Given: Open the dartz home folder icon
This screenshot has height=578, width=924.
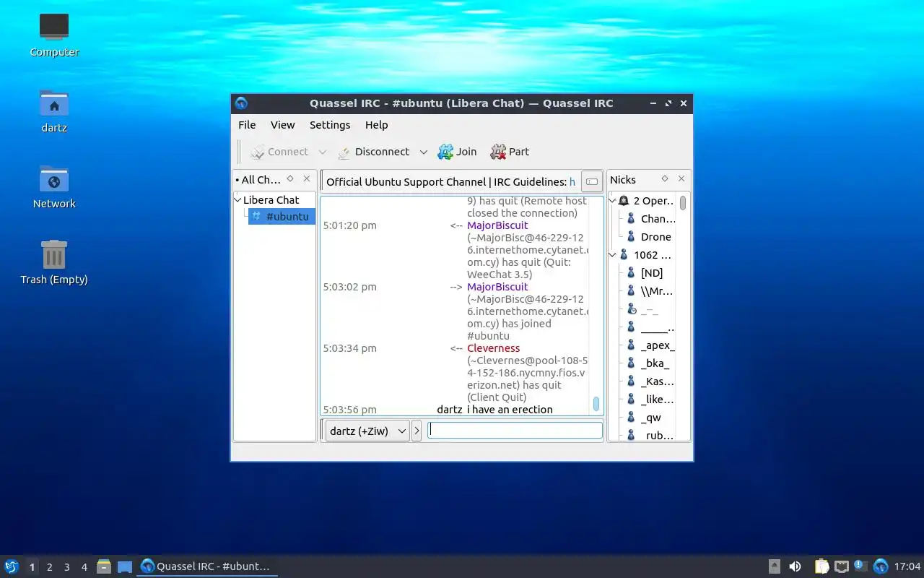Looking at the screenshot, I should click(54, 111).
